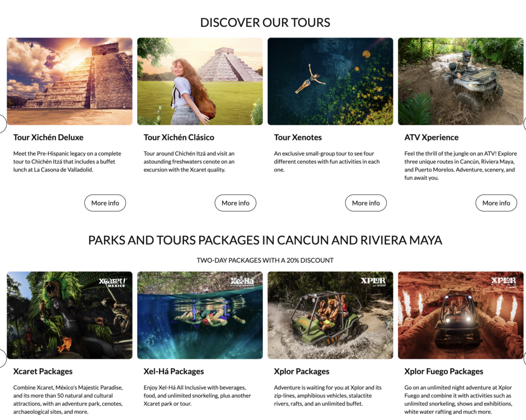Show next tours with right carousel arrow

[x=524, y=124]
